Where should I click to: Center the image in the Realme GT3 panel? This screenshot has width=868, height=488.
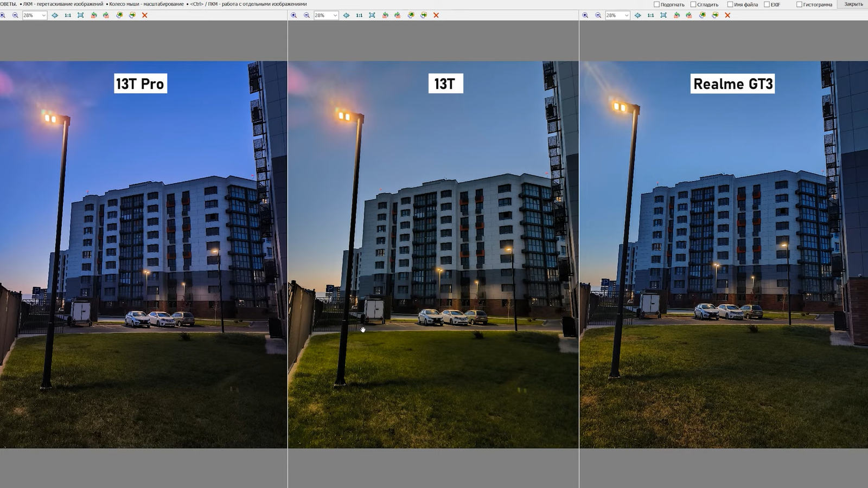click(x=637, y=15)
